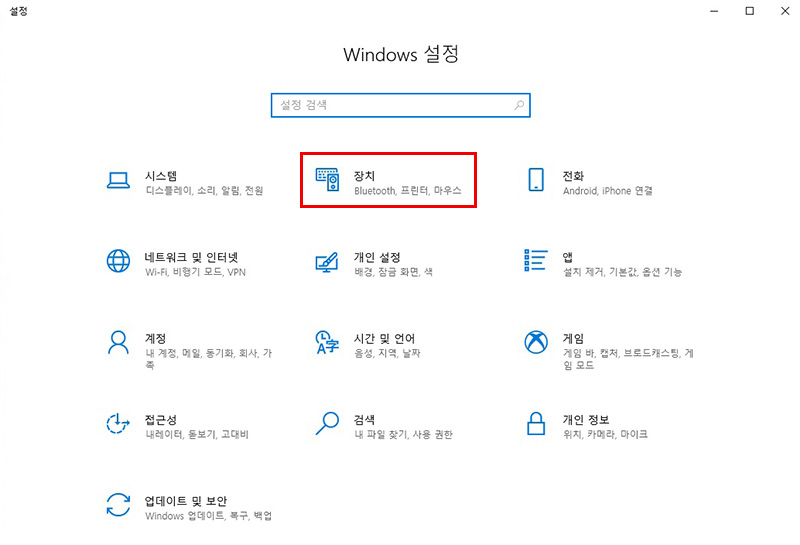The height and width of the screenshot is (545, 800).
Task: Click the 개인 정보 padlock icon
Action: coord(536,424)
